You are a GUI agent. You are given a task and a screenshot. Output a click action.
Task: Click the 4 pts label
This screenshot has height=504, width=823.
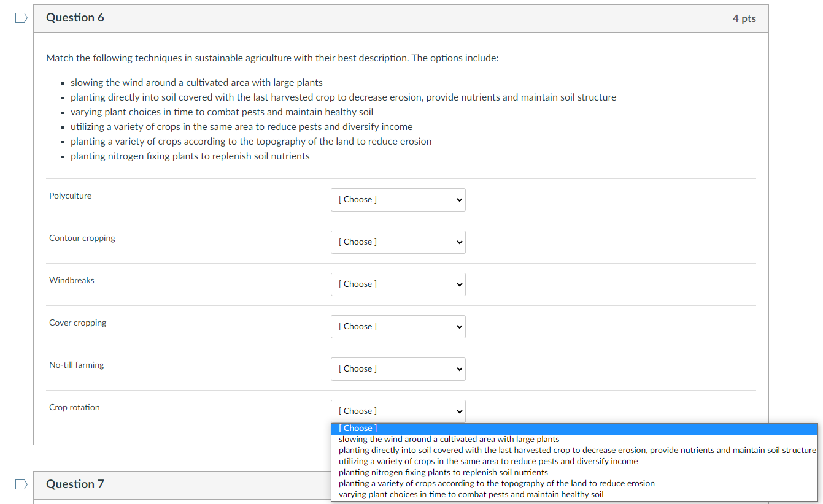(744, 18)
